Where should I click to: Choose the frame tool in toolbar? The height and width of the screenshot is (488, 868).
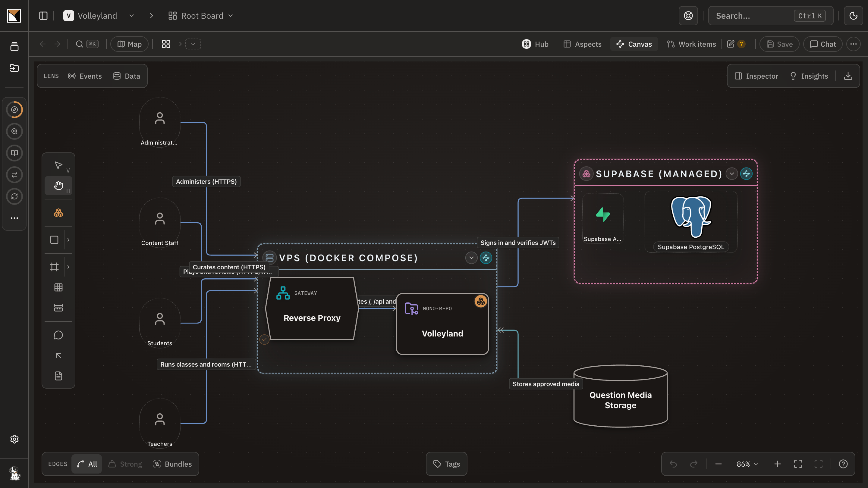point(54,267)
